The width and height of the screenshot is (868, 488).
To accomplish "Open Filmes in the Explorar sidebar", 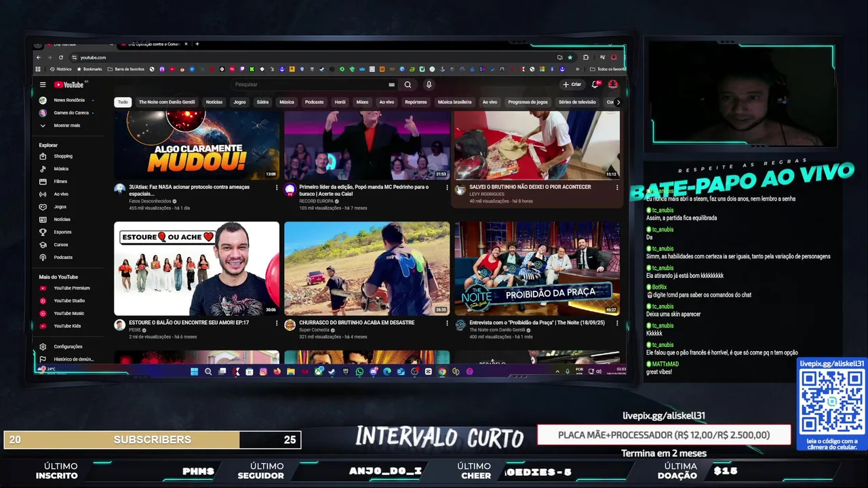I will [x=60, y=182].
